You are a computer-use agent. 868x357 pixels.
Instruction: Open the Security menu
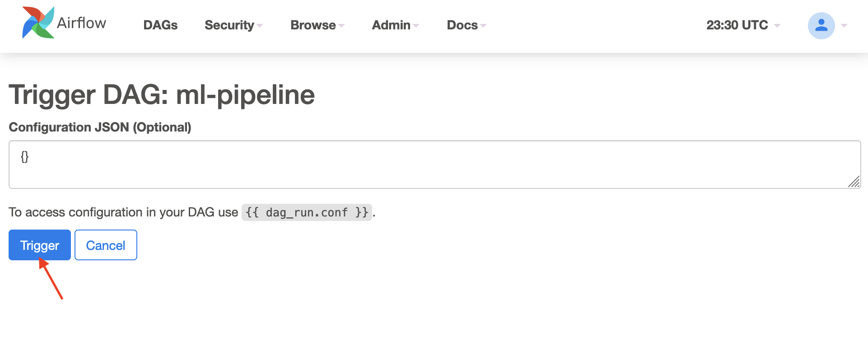(x=233, y=25)
